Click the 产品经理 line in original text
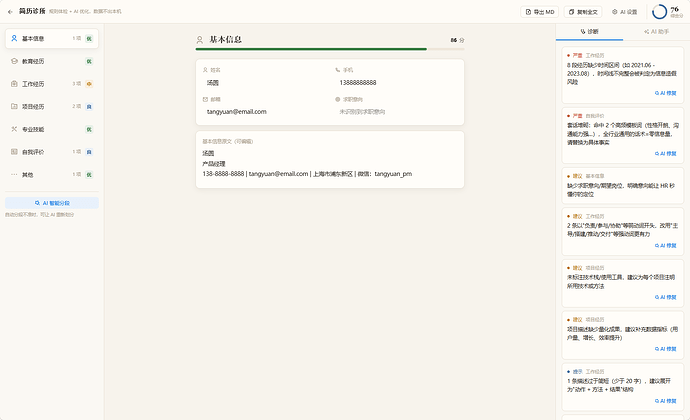This screenshot has height=420, width=690. tap(214, 164)
